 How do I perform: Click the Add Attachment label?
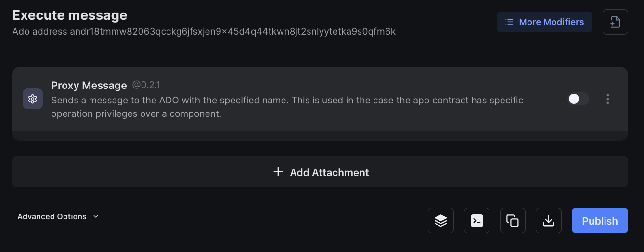(x=329, y=172)
